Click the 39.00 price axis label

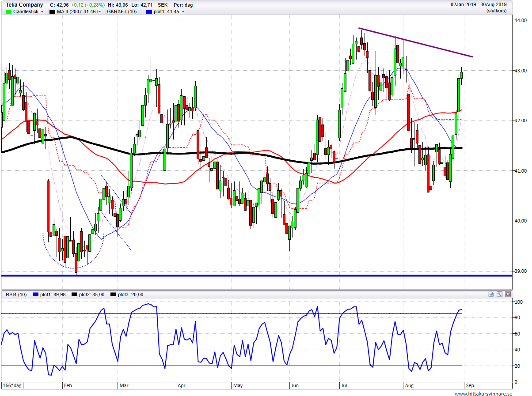coord(520,271)
